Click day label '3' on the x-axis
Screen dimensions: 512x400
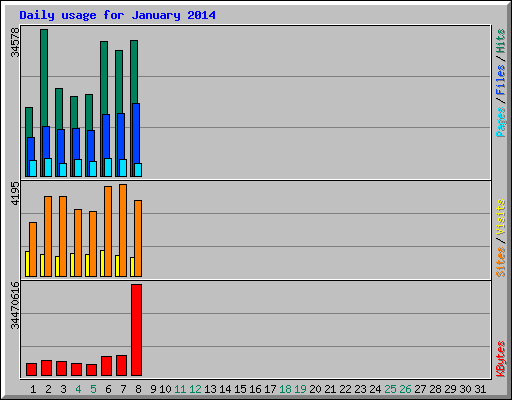tap(63, 389)
